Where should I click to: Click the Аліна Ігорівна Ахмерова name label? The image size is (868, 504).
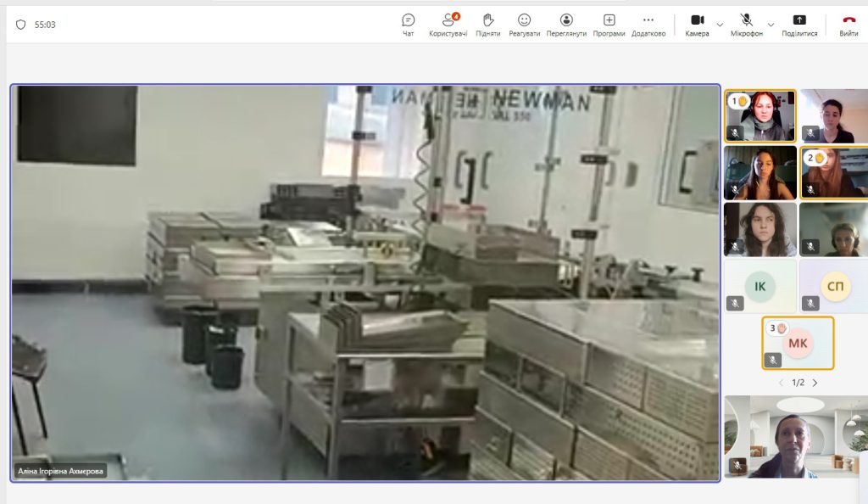click(x=60, y=471)
